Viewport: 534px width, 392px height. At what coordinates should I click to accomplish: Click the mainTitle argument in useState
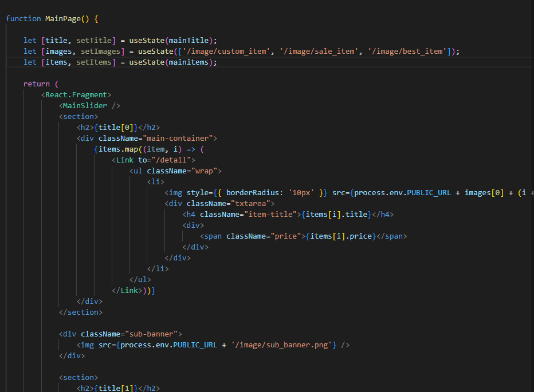click(x=189, y=41)
